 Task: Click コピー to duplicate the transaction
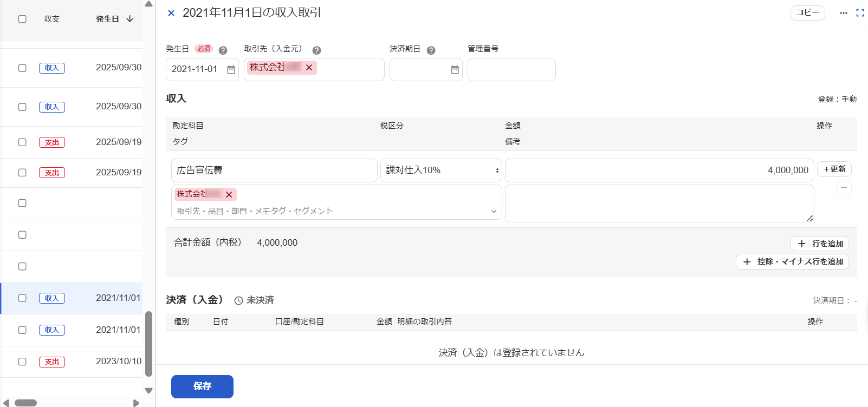(x=808, y=13)
